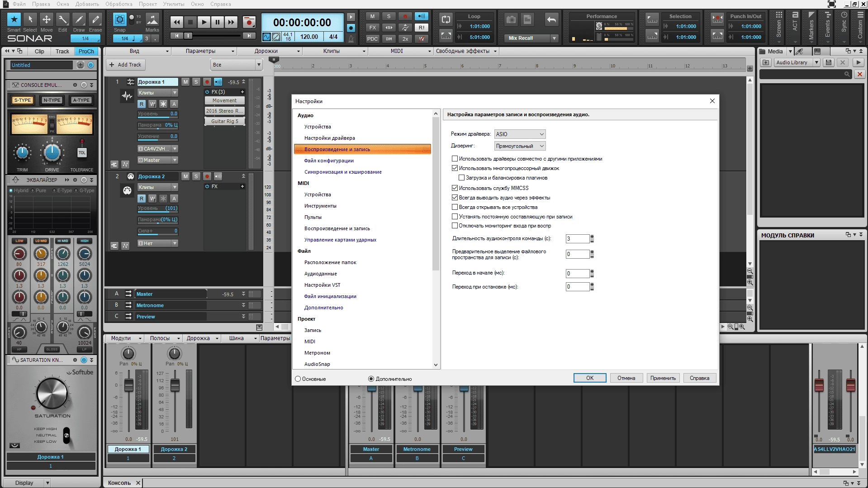Enable always open all devices checkbox
This screenshot has width=868, height=488.
(x=455, y=207)
